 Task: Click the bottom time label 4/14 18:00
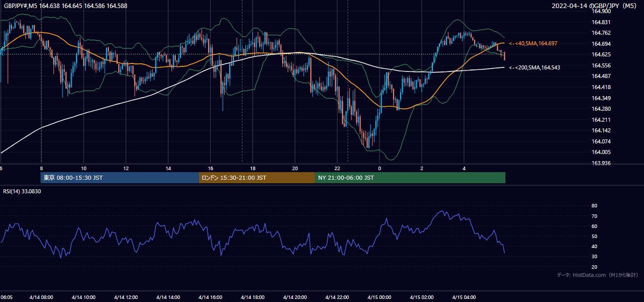(x=252, y=297)
